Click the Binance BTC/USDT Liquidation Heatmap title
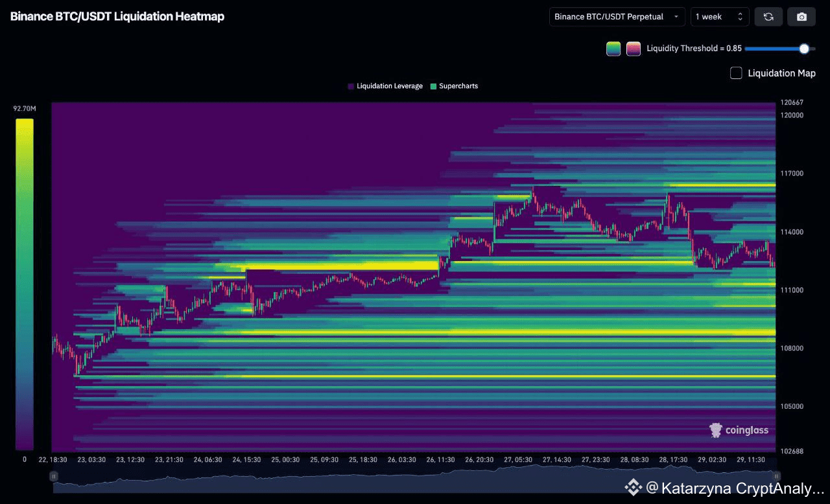This screenshot has height=504, width=830. tap(117, 17)
